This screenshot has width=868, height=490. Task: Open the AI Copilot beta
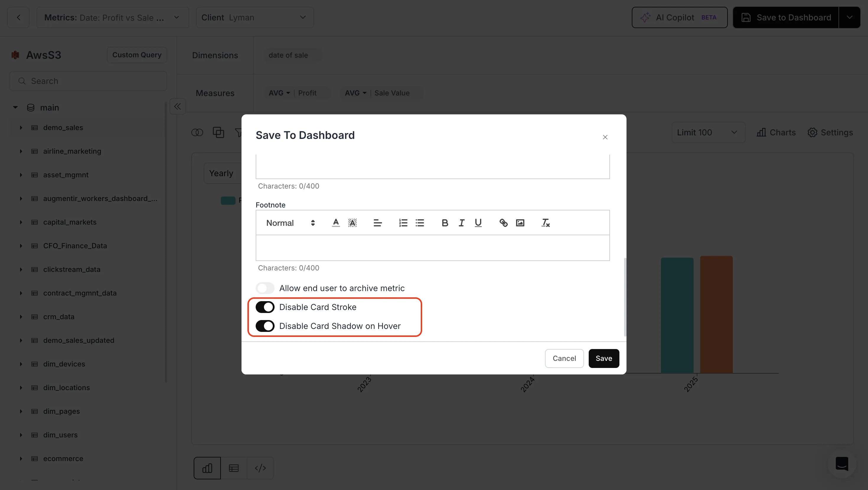[679, 17]
